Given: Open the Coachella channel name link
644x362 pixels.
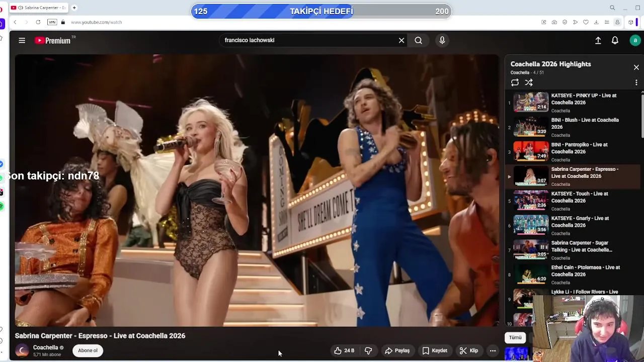Looking at the screenshot, I should (45, 347).
